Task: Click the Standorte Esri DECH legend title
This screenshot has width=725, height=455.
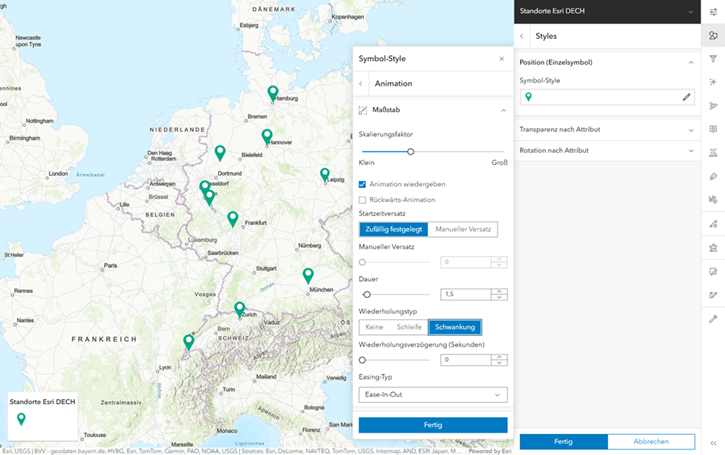Action: click(x=42, y=402)
